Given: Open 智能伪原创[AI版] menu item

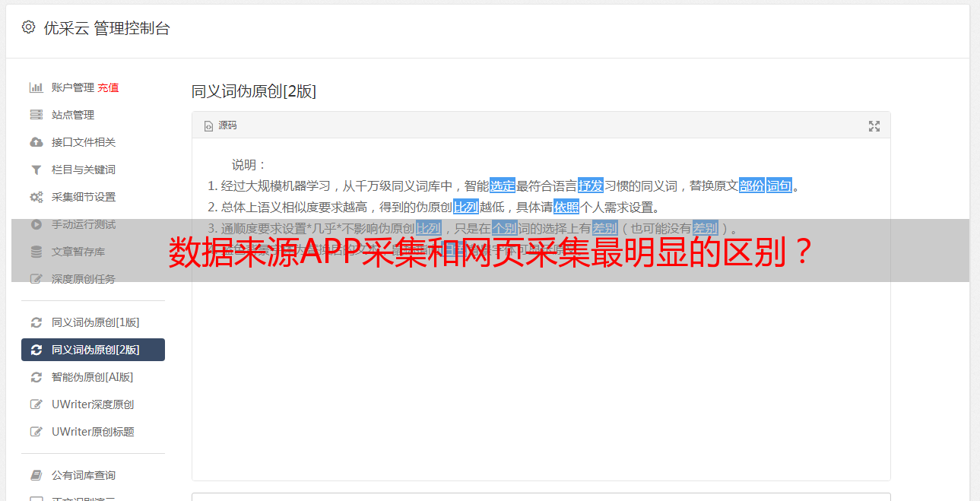Looking at the screenshot, I should [93, 377].
